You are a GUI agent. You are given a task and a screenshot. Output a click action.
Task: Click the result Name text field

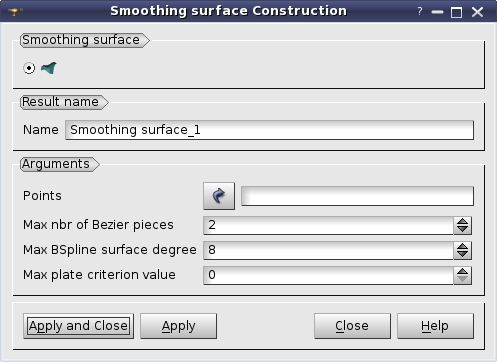point(269,130)
